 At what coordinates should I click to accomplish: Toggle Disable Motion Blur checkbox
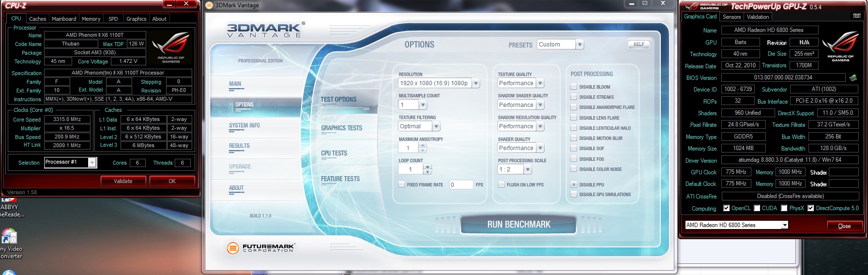coord(574,138)
